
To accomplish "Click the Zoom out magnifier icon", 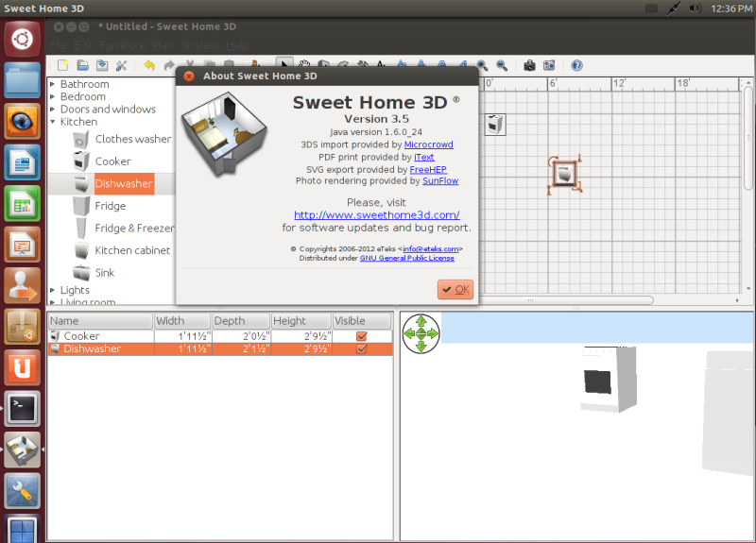I will coord(502,65).
